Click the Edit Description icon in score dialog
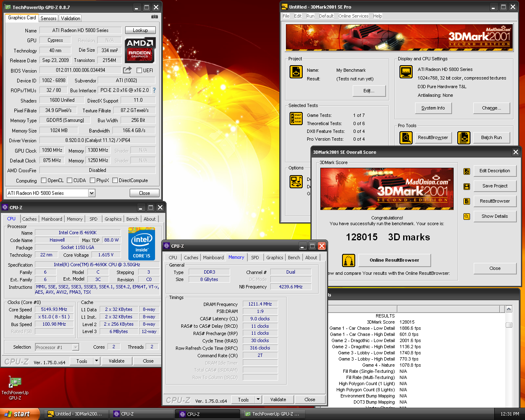The width and height of the screenshot is (525, 420). 467,171
